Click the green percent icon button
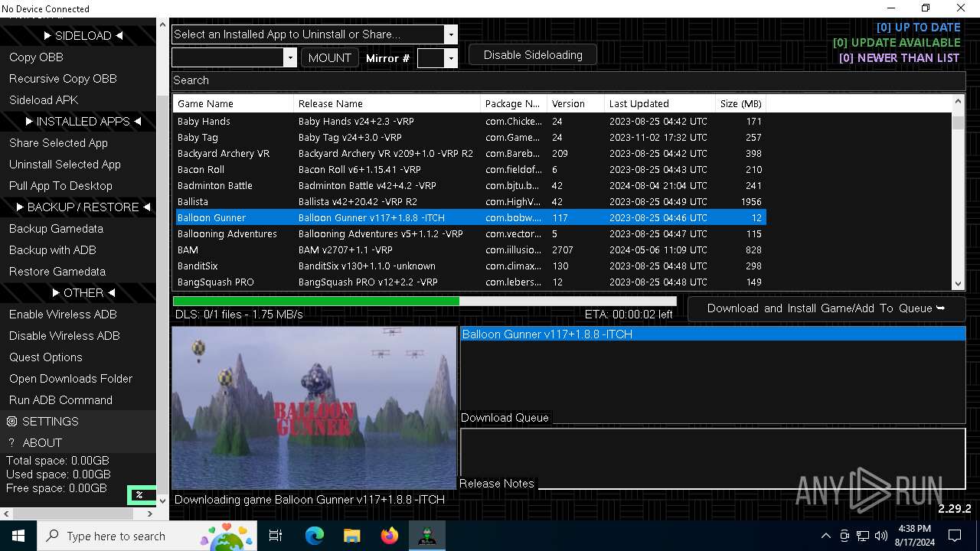This screenshot has height=551, width=980. coord(140,495)
